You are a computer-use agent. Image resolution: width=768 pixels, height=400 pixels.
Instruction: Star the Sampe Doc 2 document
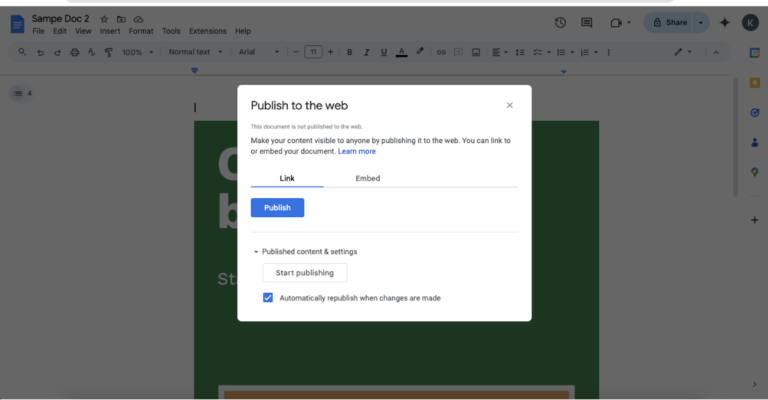click(x=104, y=19)
